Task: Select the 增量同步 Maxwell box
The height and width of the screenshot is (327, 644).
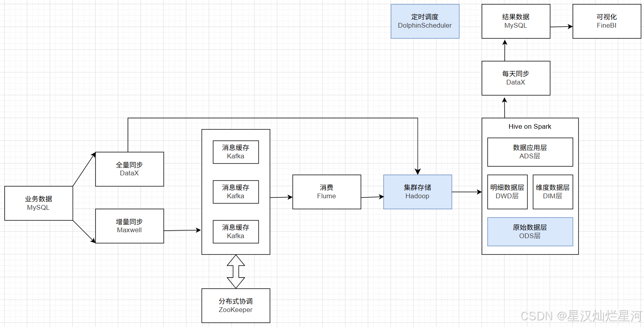Action: [129, 226]
